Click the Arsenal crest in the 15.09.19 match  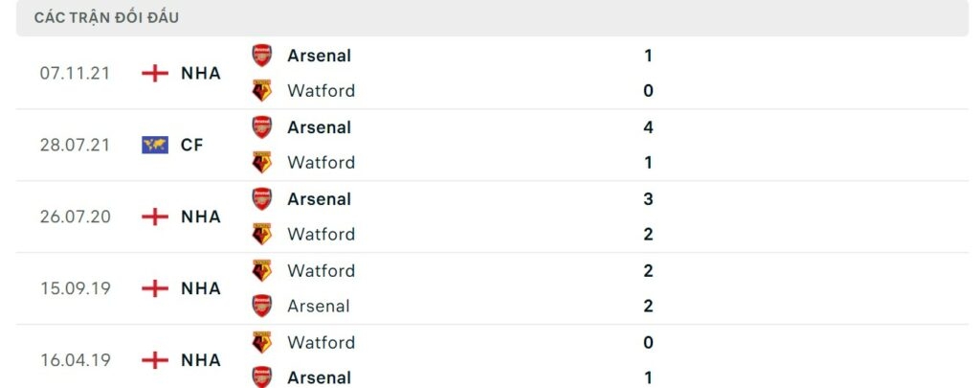click(x=261, y=306)
